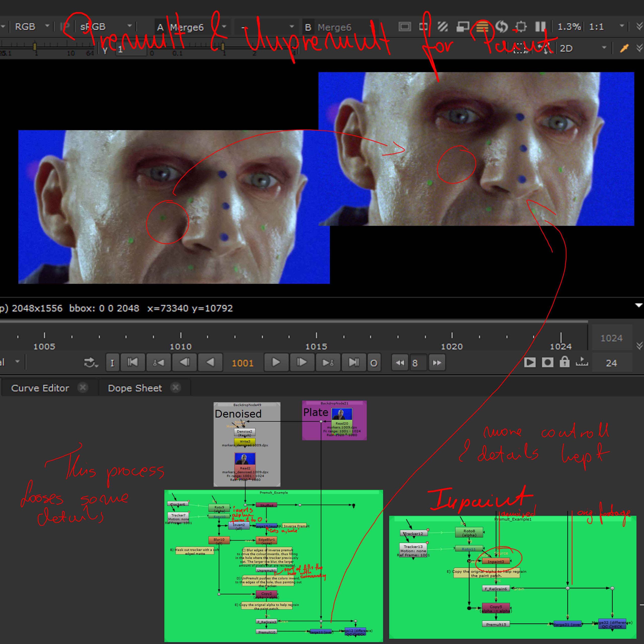644x644 pixels.
Task: Select the EdgeBlur1 node
Action: [x=266, y=540]
